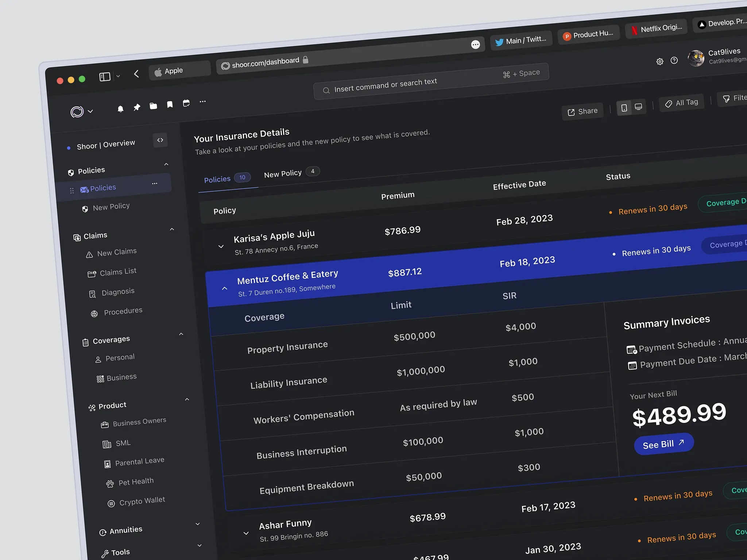Screen dimensions: 747x560
Task: Collapse the Mentuz Coffee & Eatery row
Action: pos(225,288)
